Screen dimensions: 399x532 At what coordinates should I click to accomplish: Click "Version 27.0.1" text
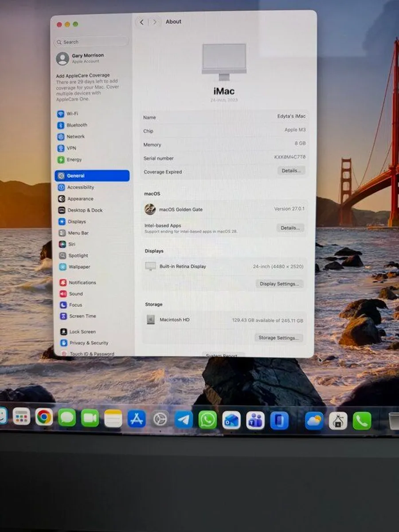coord(289,209)
